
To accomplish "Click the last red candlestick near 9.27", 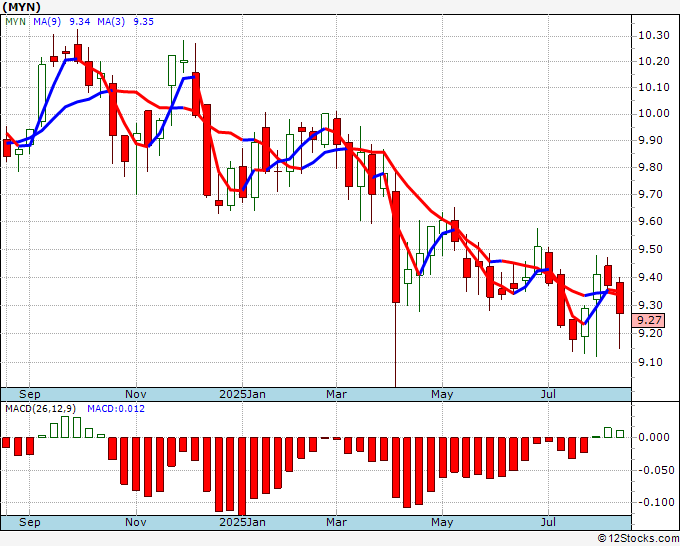I will [x=620, y=298].
